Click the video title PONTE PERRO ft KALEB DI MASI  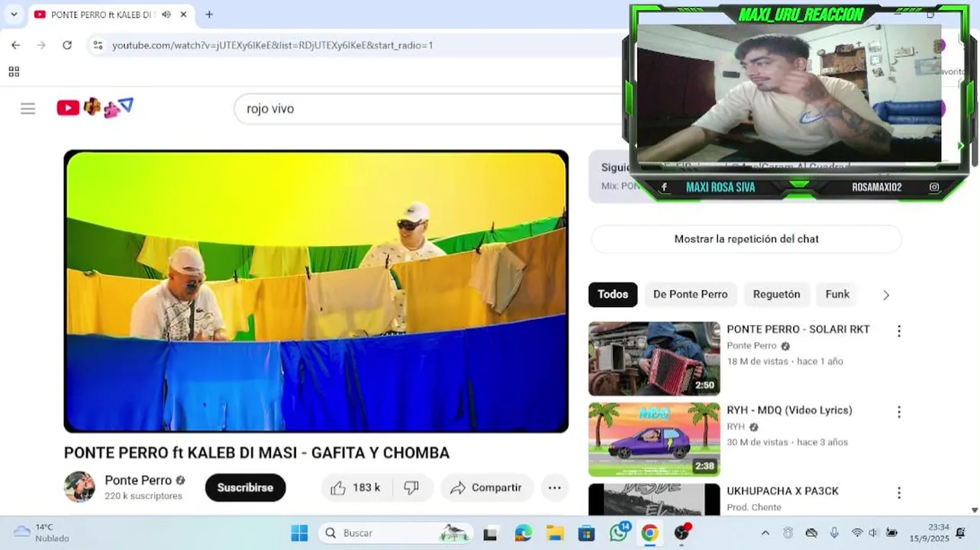(256, 453)
